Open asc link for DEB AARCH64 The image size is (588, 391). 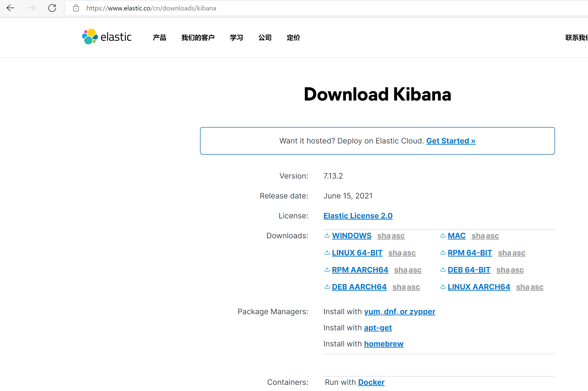coord(413,287)
